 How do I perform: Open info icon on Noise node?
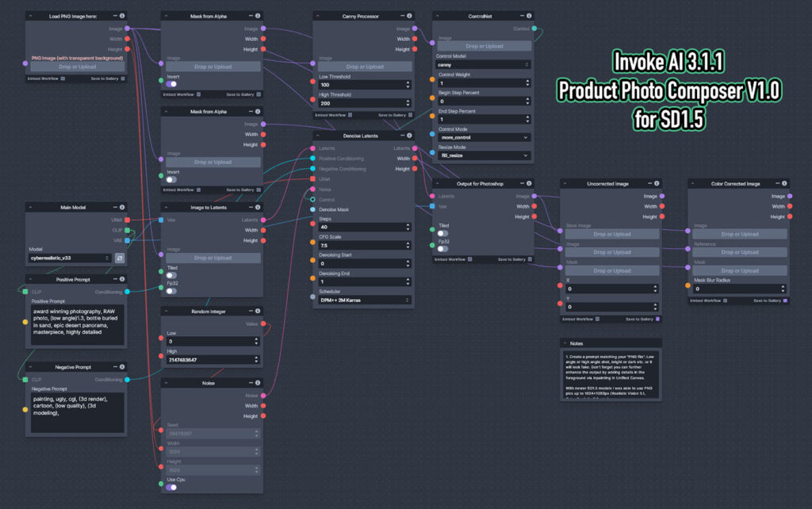[258, 383]
